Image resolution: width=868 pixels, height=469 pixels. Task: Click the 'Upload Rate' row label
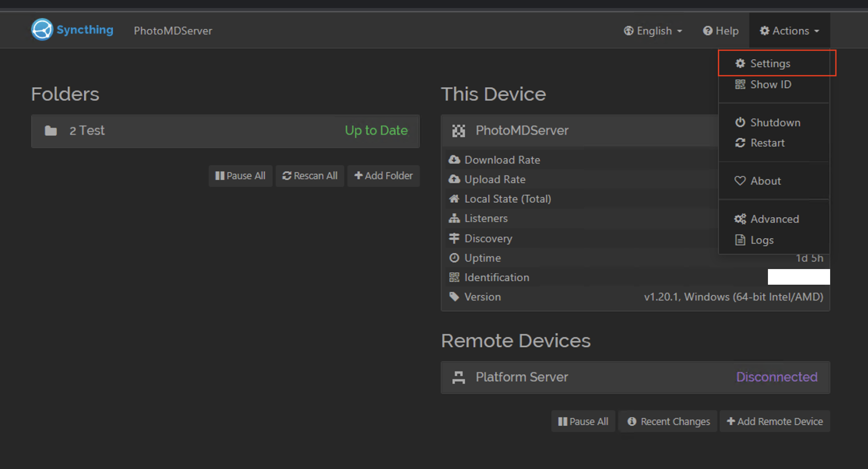(495, 179)
